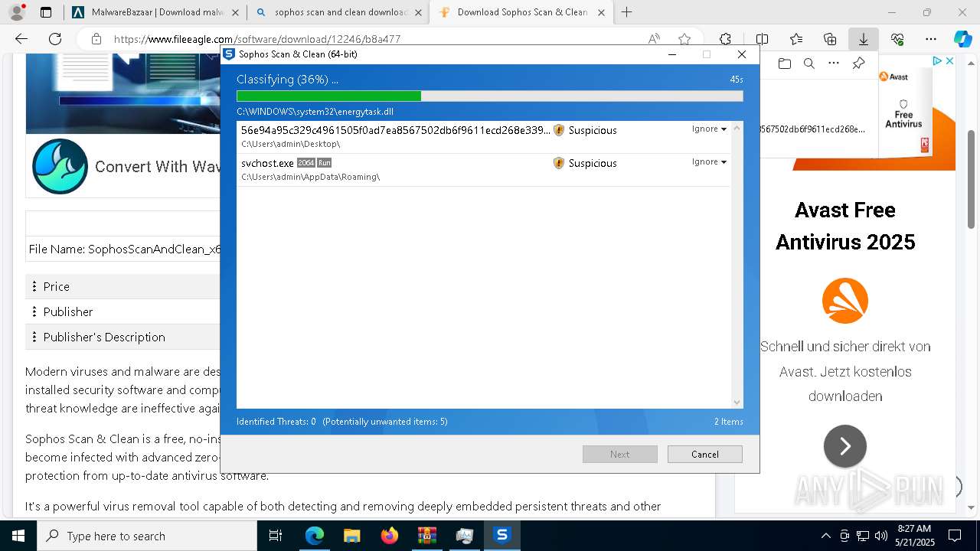Click the Edge profile avatar icon
Image resolution: width=980 pixels, height=551 pixels.
click(x=17, y=12)
